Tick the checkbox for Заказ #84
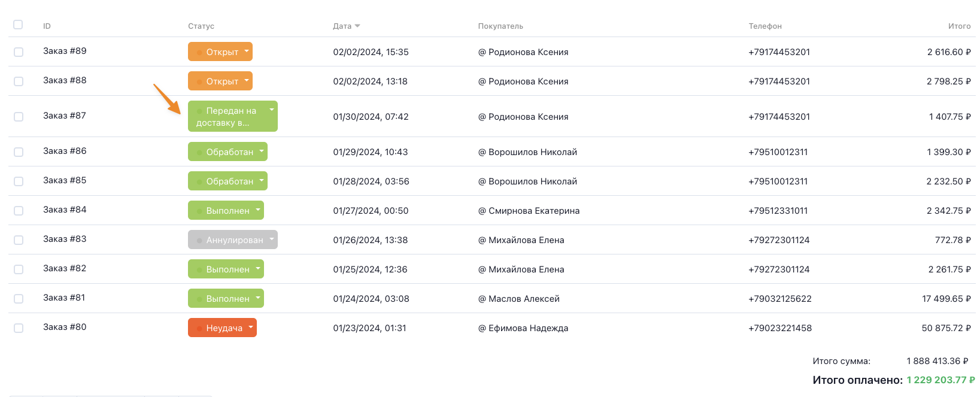 (19, 211)
